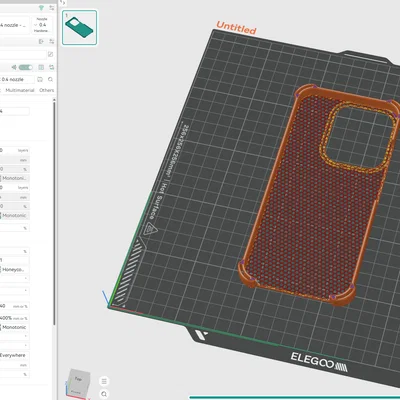The height and width of the screenshot is (400, 400).
Task: Click the edit filament pencil icon
Action: (x=51, y=54)
